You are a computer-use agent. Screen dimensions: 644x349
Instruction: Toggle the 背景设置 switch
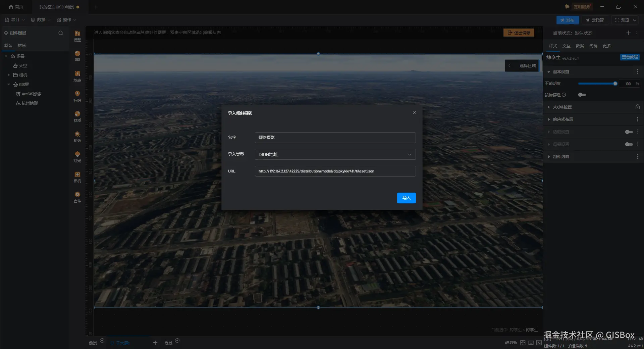(629, 145)
